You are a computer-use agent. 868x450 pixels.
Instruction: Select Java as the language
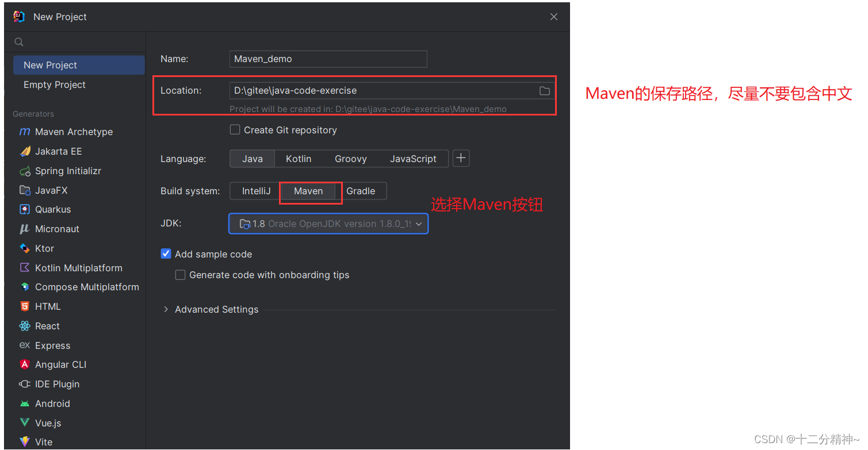point(253,159)
